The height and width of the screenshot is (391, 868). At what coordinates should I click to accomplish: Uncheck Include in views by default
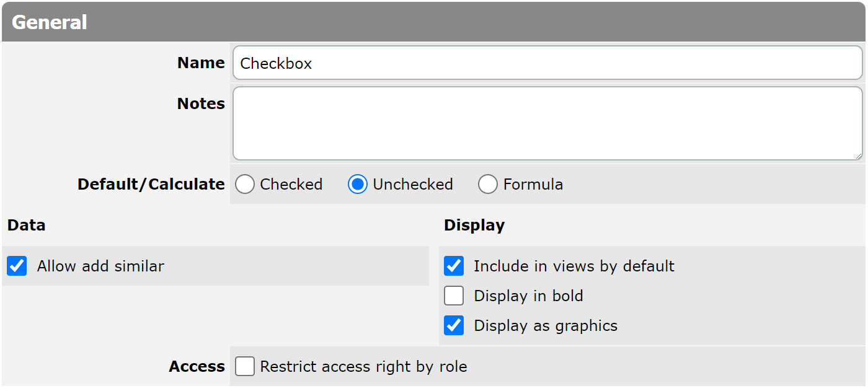tap(454, 266)
